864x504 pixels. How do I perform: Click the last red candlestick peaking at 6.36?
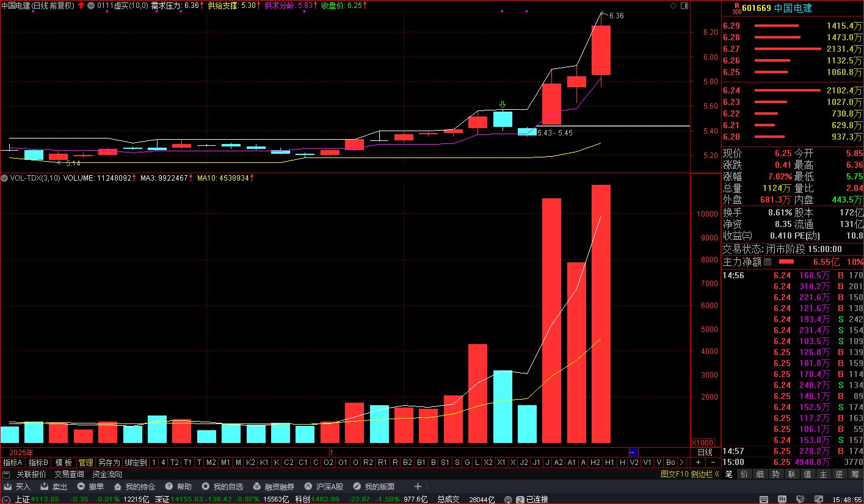coord(601,50)
